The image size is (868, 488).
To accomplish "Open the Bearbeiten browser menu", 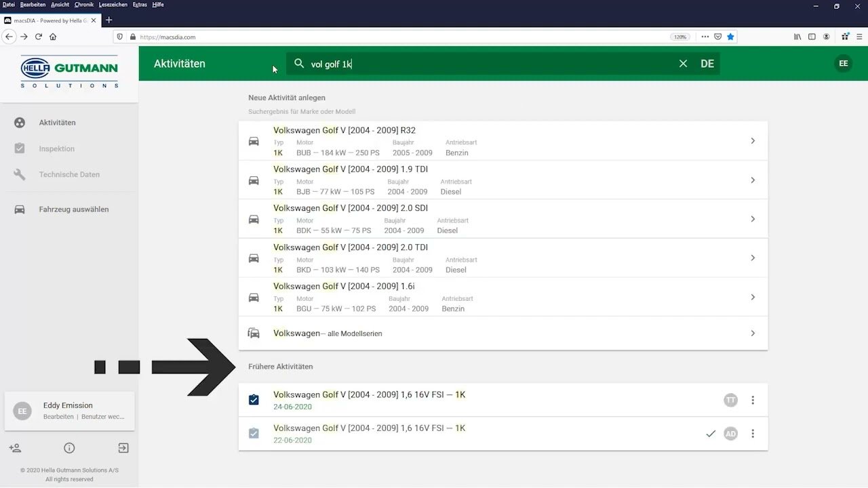I will click(x=33, y=5).
